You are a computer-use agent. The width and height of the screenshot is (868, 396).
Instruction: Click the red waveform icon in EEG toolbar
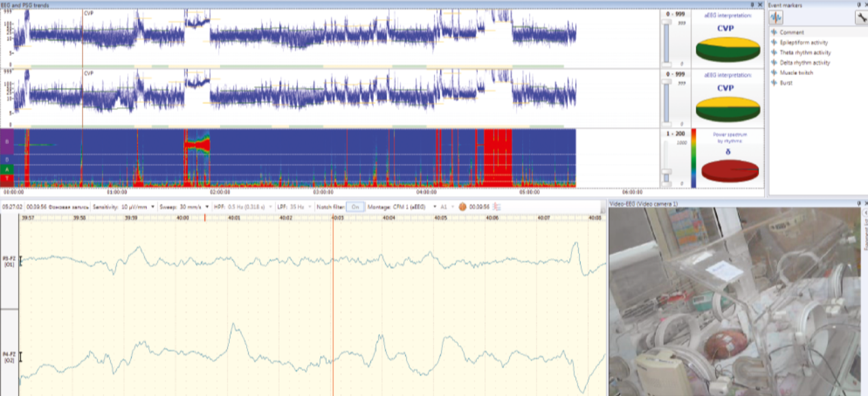(x=497, y=206)
